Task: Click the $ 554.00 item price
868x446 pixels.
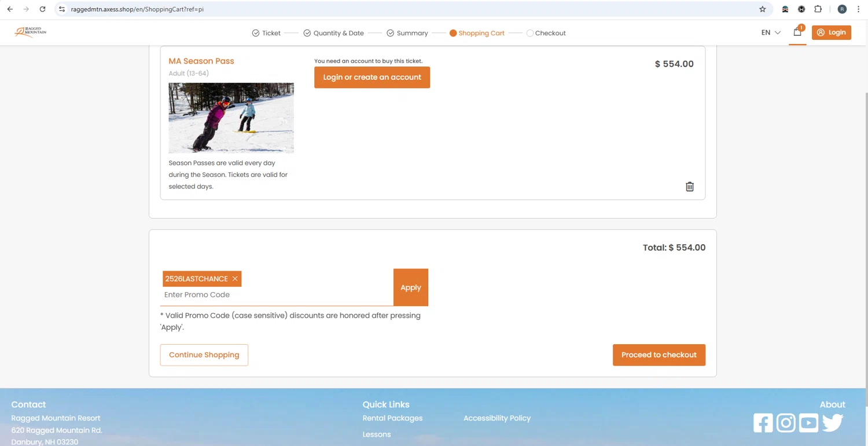Action: pyautogui.click(x=674, y=64)
